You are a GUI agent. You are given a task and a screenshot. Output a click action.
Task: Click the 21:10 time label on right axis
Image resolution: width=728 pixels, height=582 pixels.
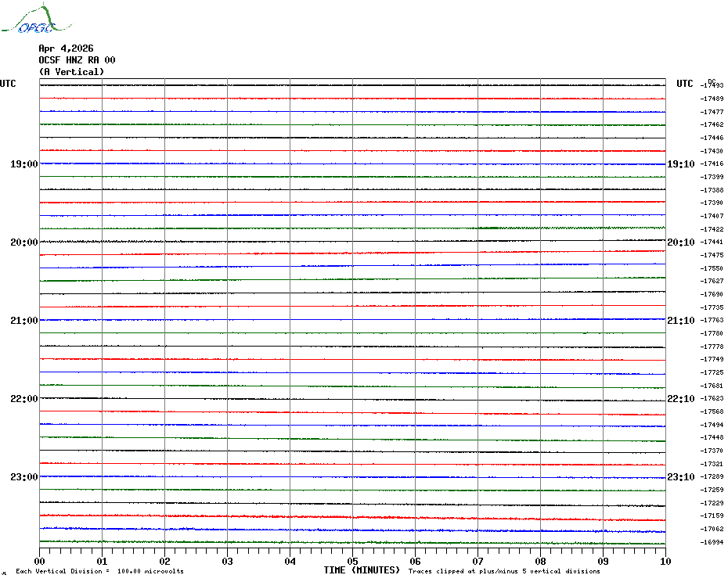coord(680,321)
